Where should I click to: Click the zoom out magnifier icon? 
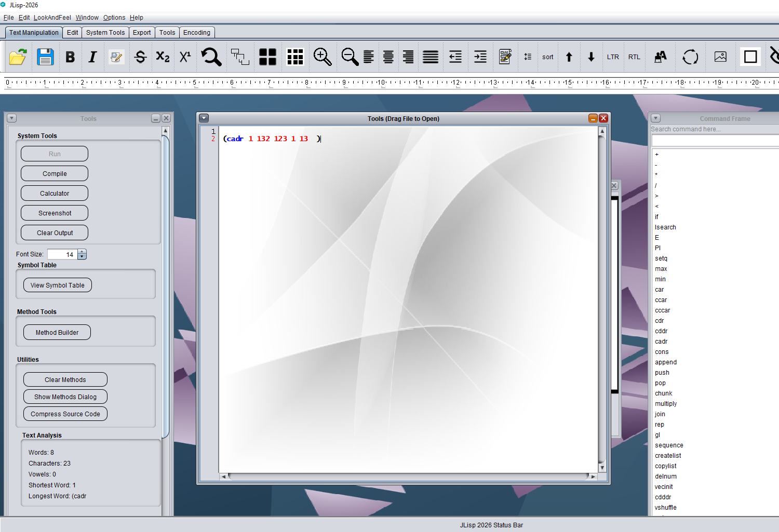coord(350,57)
